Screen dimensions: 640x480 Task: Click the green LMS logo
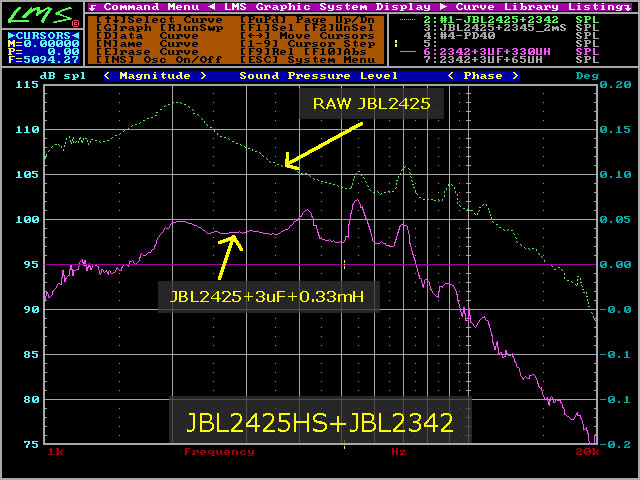pyautogui.click(x=41, y=15)
